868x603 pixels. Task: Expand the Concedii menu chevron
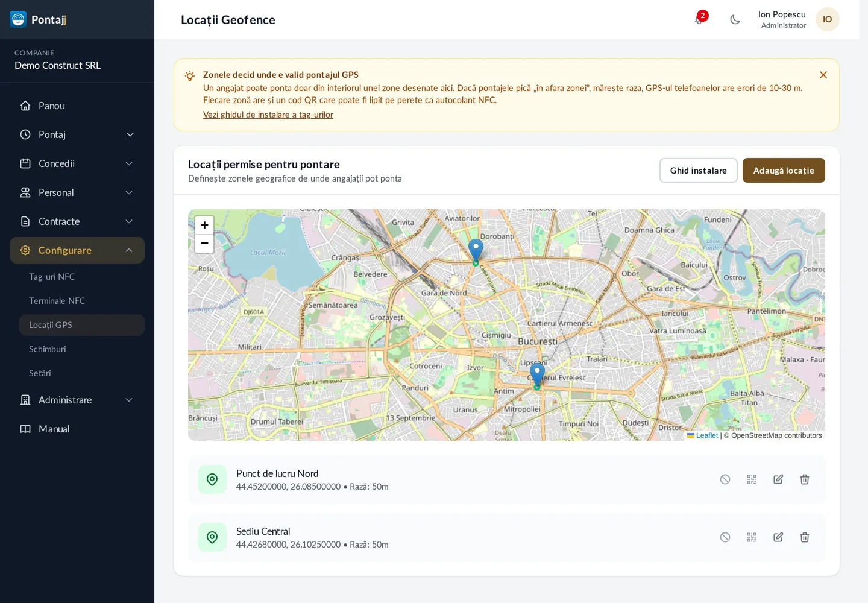pyautogui.click(x=129, y=163)
